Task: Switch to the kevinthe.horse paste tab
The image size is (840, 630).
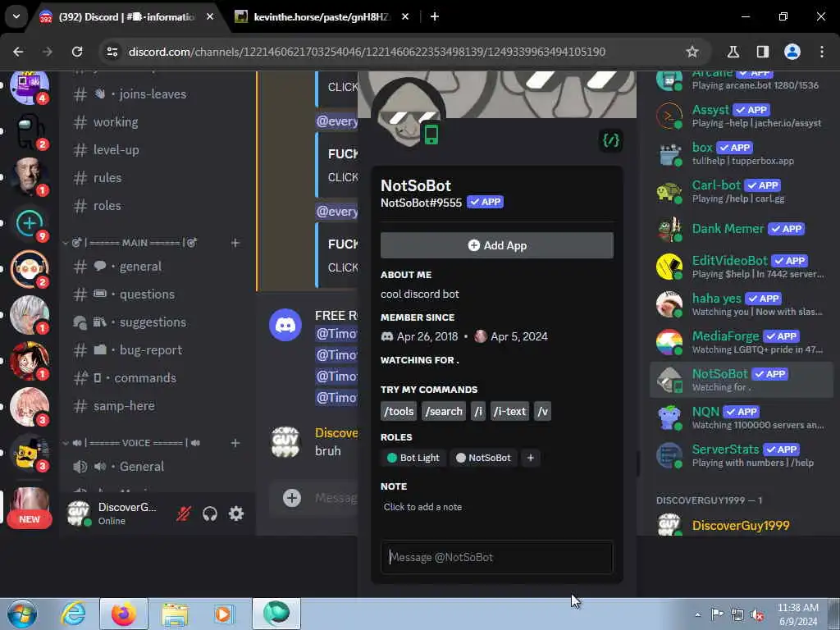Action: 322,17
